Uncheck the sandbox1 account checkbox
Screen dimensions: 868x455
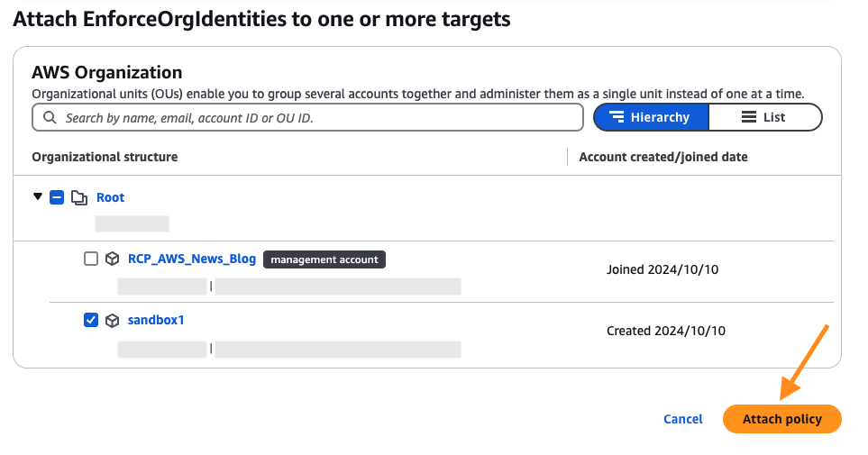pos(91,320)
